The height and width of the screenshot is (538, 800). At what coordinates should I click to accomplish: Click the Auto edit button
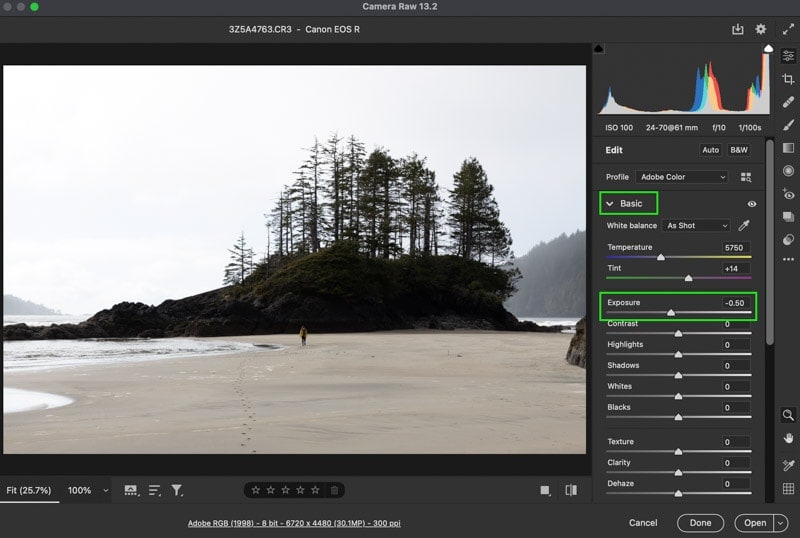click(x=710, y=150)
